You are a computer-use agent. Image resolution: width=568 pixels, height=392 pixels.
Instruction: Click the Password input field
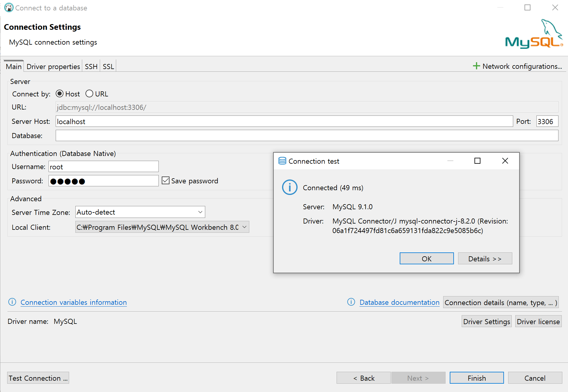pyautogui.click(x=103, y=181)
